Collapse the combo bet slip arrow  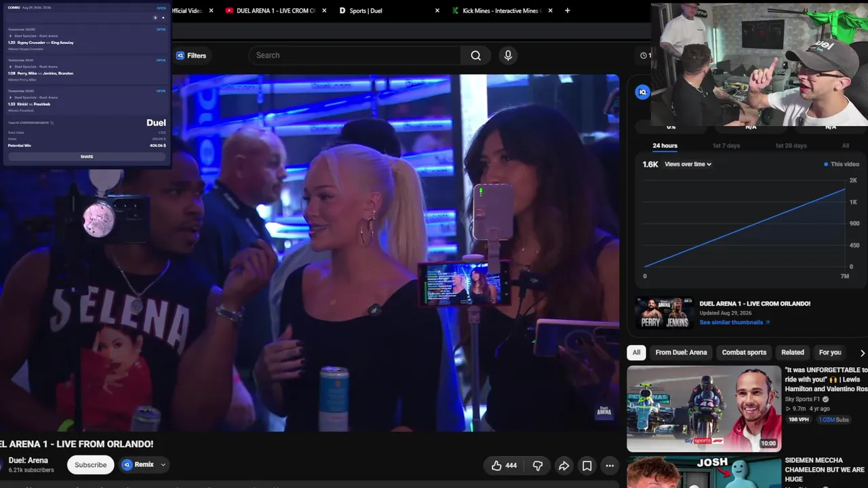(163, 18)
